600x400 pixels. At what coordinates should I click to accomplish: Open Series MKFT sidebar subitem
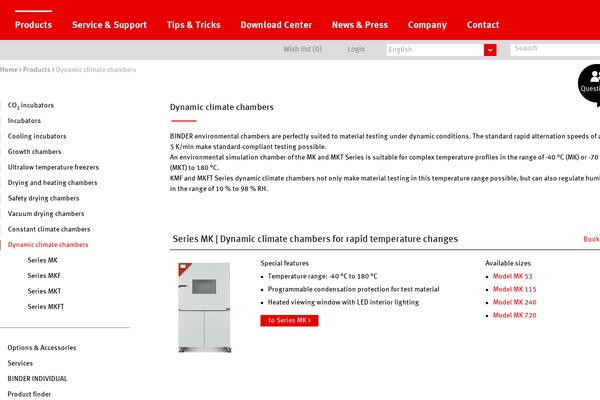tap(46, 307)
